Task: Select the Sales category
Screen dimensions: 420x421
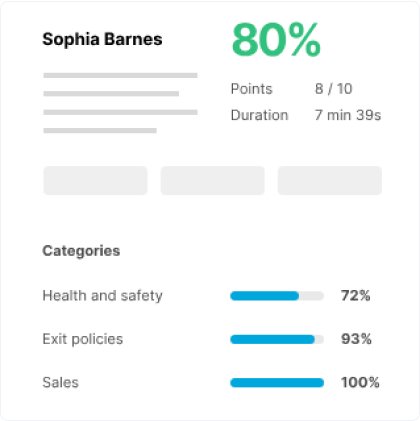Action: coord(60,382)
